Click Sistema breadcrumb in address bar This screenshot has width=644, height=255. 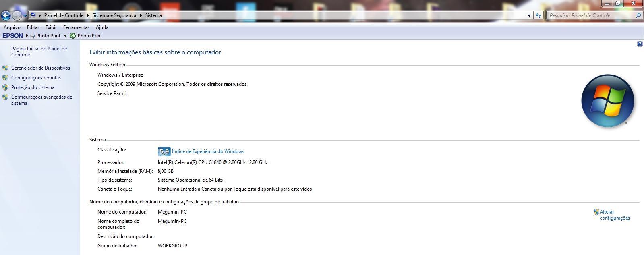(x=153, y=15)
